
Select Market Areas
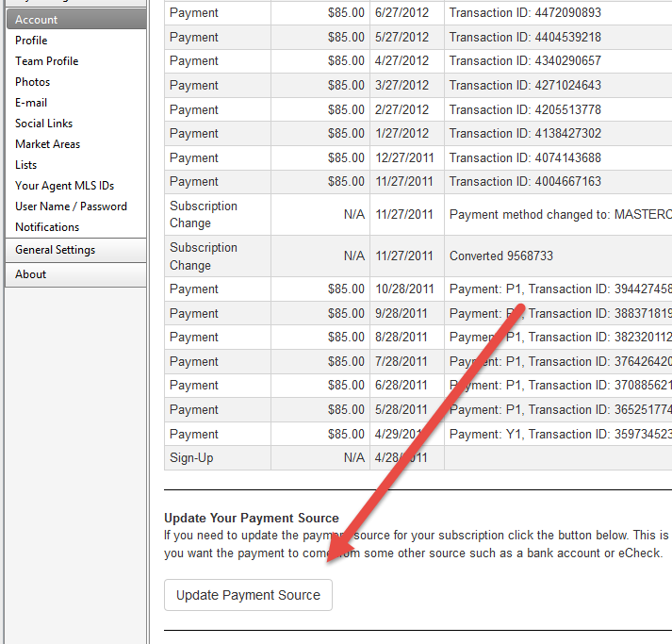[x=47, y=144]
